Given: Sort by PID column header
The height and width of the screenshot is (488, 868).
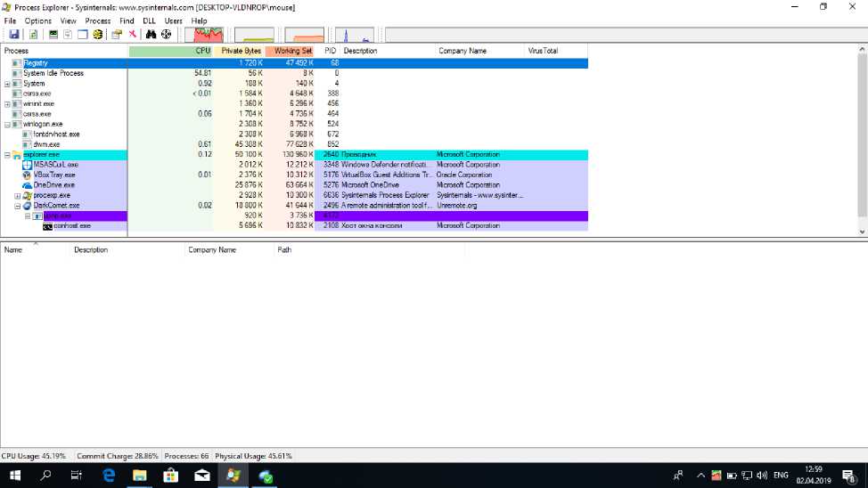Looking at the screenshot, I should point(328,51).
